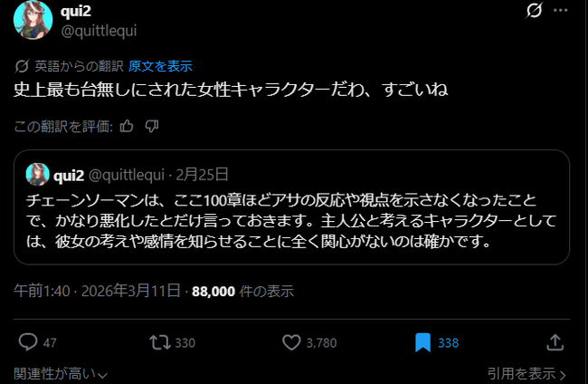Screen dimensions: 588x384
Task: Toggle the blue bookmark icon
Action: 422,342
